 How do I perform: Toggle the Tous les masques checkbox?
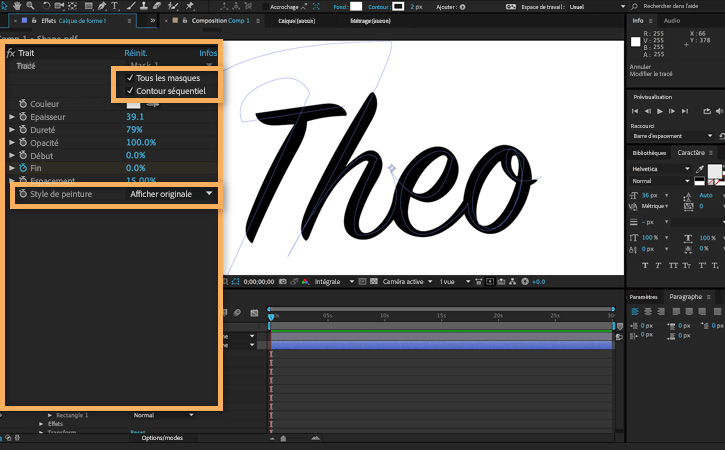click(130, 78)
